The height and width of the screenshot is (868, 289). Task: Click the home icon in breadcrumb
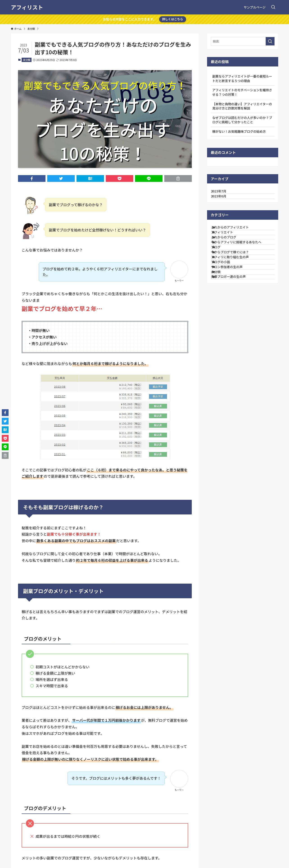coord(12,29)
